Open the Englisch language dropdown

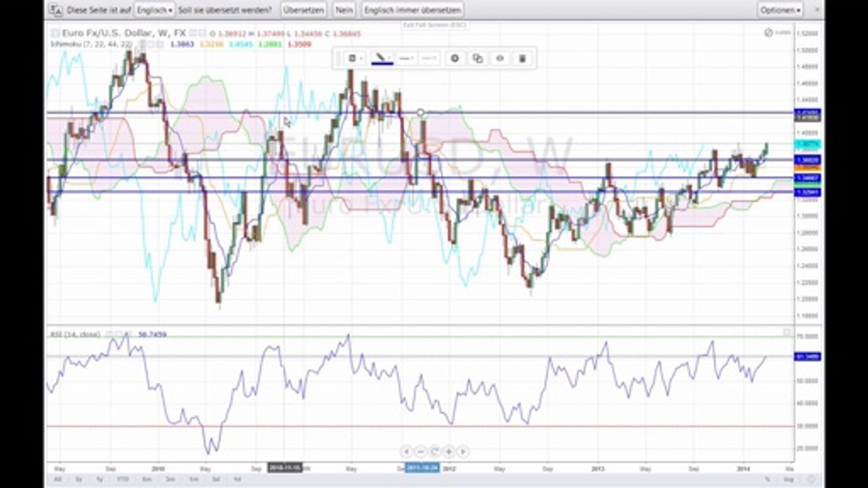(154, 10)
